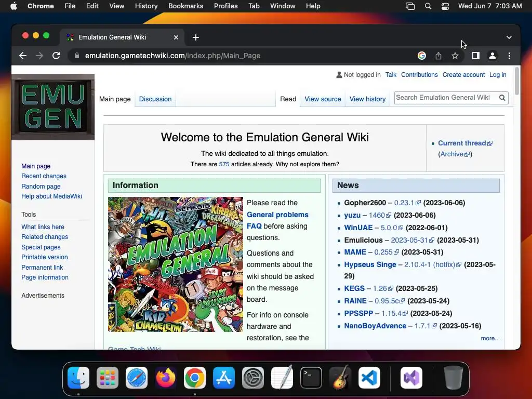Open Spotlight search in menu bar
The image size is (532, 399).
coord(428,6)
